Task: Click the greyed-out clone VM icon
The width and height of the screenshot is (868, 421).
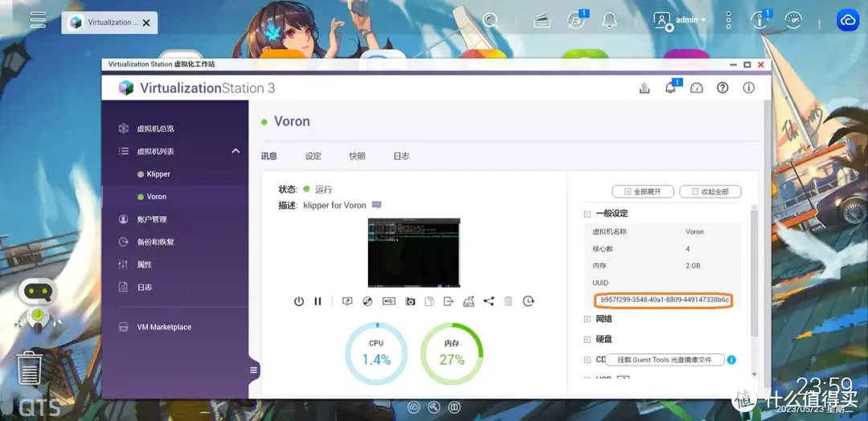Action: 429,301
